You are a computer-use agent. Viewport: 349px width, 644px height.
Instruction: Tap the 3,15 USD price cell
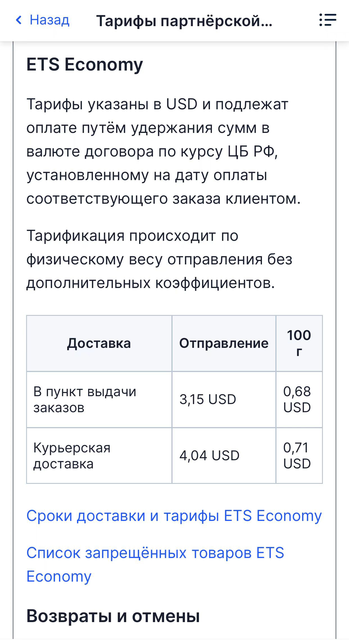tap(208, 399)
